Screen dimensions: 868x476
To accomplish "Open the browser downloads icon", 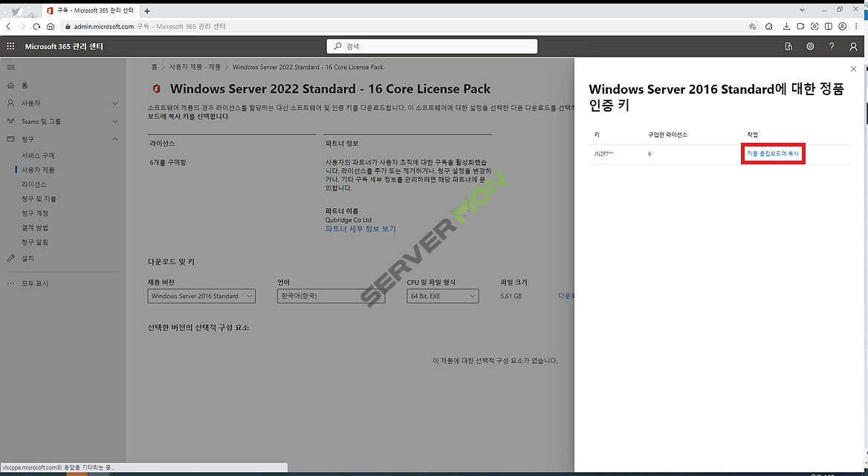I will coord(786,26).
